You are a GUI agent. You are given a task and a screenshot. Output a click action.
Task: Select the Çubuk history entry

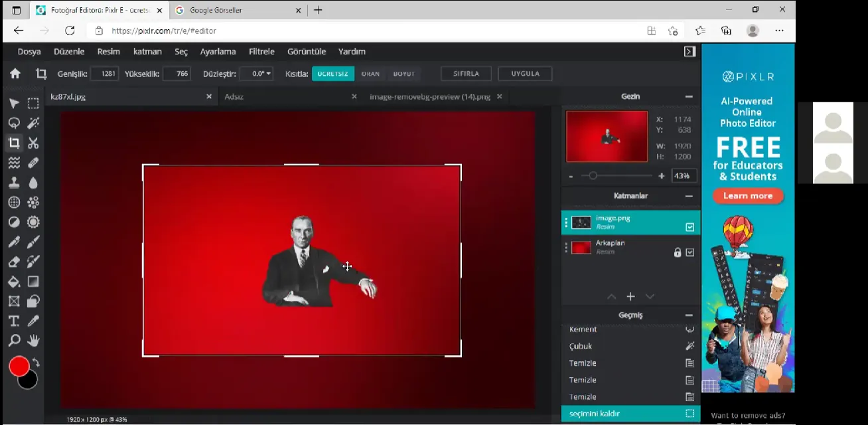630,346
